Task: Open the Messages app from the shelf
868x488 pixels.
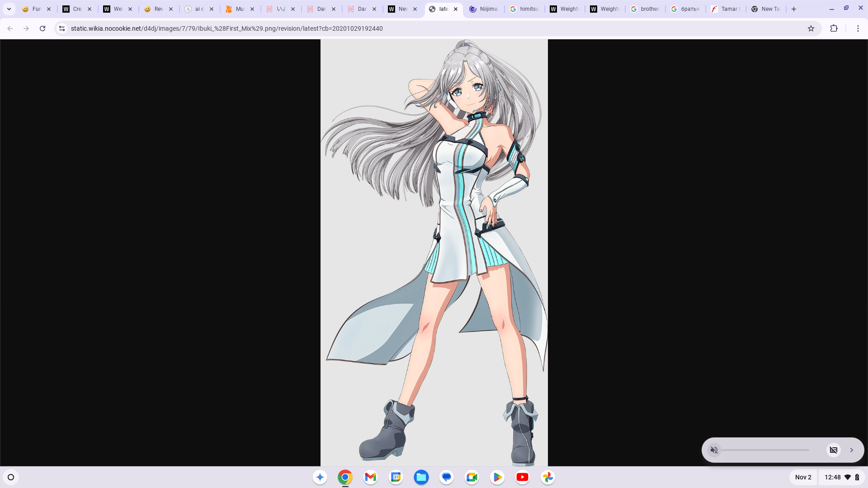Action: pos(447,477)
